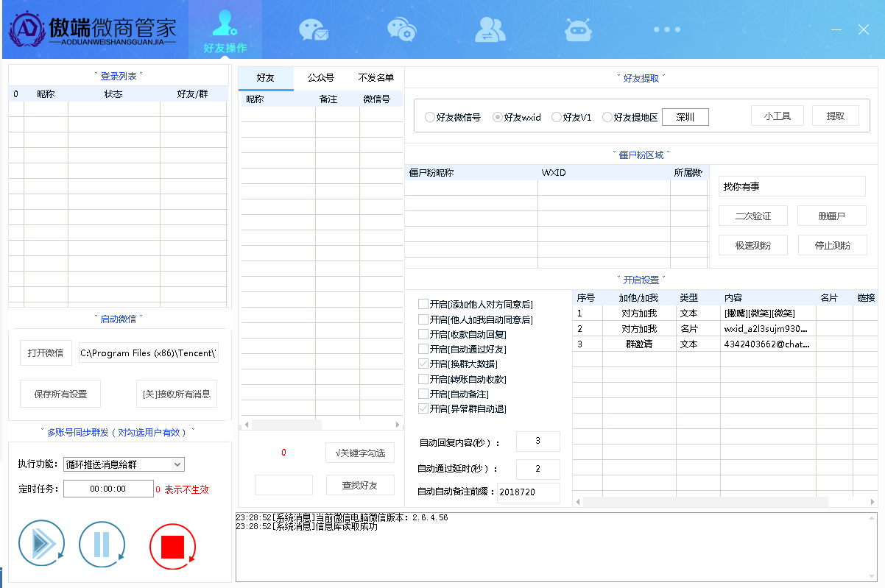Collapse the 启动微信 section header
This screenshot has width=885, height=588.
(119, 319)
